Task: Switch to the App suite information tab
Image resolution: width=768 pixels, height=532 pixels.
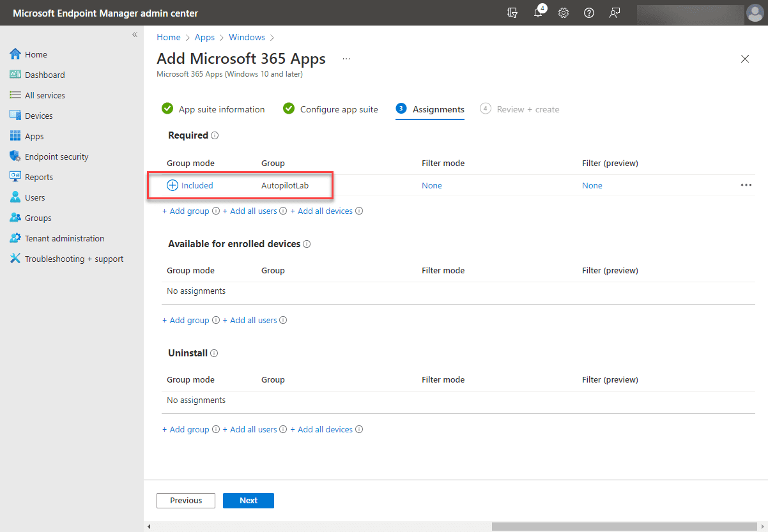Action: (221, 109)
